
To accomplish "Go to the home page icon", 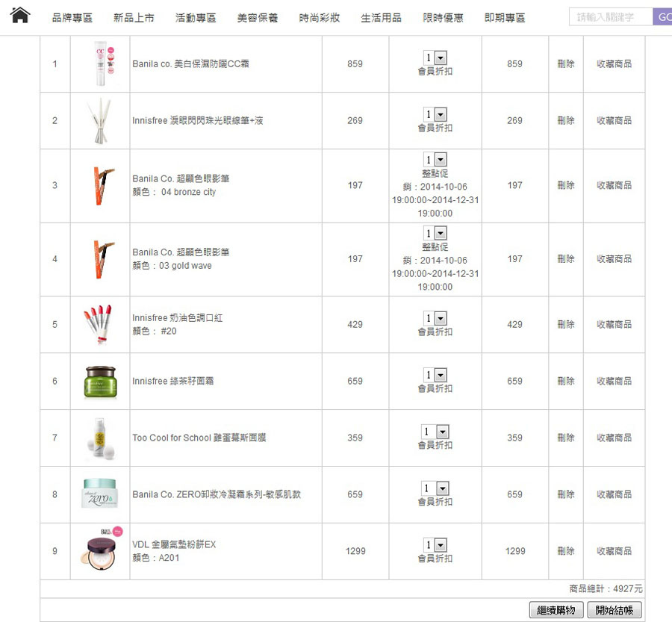I will [x=20, y=16].
